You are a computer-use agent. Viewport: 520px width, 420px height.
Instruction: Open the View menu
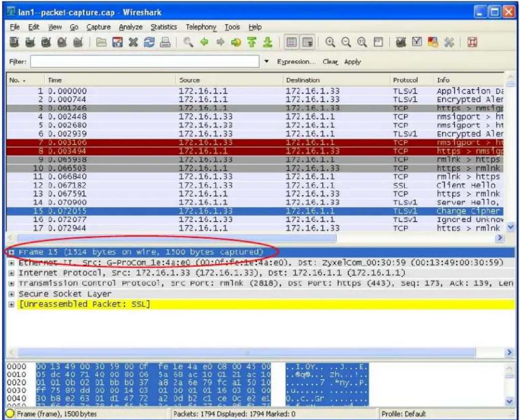pos(55,27)
